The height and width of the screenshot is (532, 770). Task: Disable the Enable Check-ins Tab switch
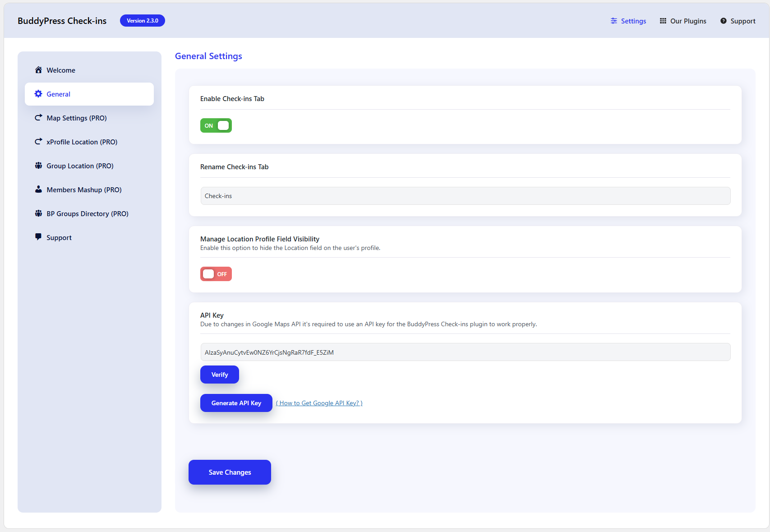(x=216, y=125)
